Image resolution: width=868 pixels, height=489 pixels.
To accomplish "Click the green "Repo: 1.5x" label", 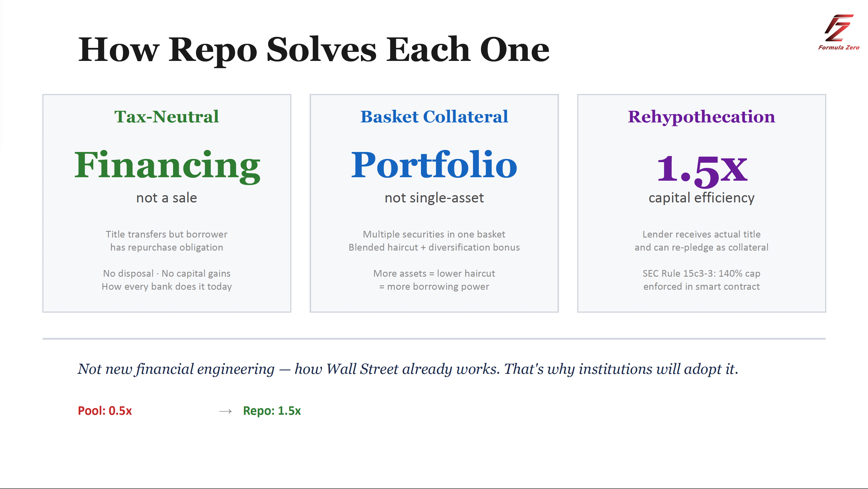I will pyautogui.click(x=272, y=411).
